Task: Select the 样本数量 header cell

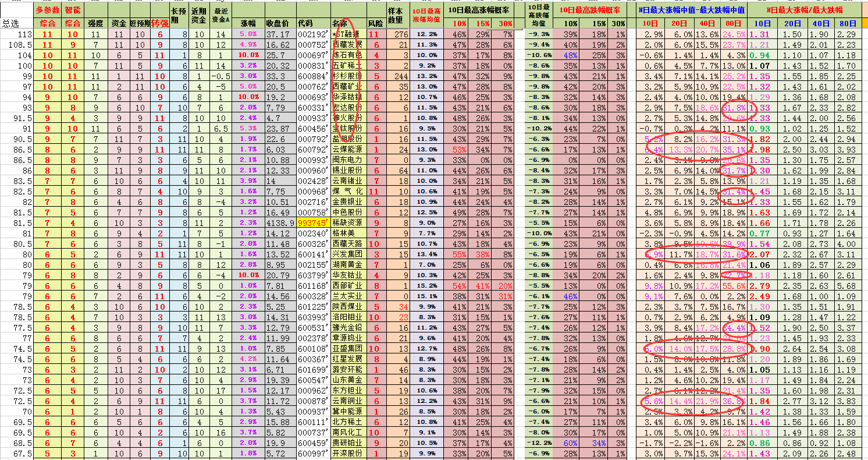Action: click(x=395, y=15)
